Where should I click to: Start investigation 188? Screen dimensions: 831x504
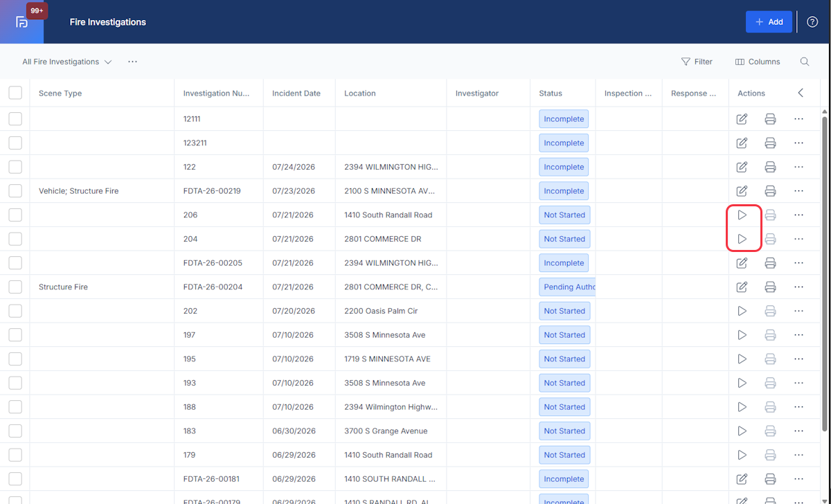click(x=742, y=407)
